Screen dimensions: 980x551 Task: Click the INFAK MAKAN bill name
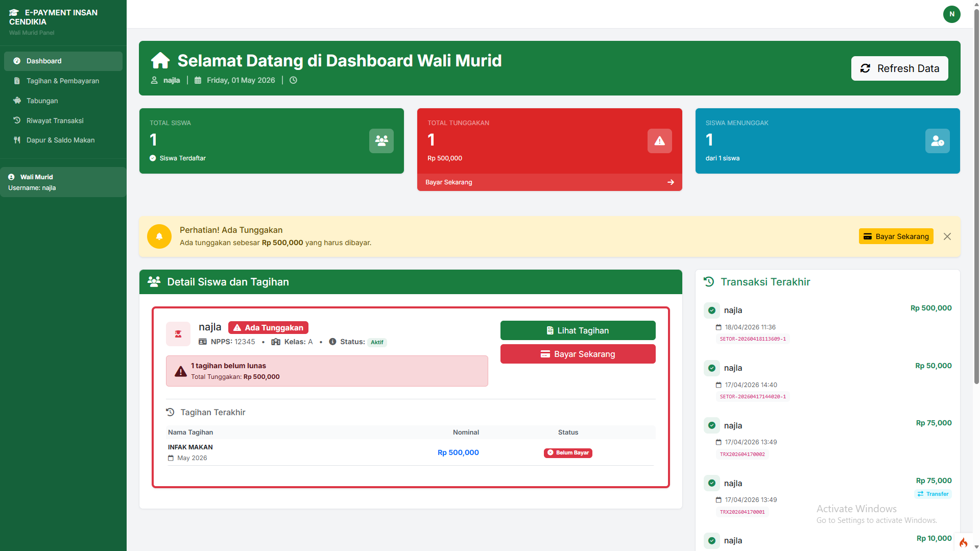pos(190,447)
